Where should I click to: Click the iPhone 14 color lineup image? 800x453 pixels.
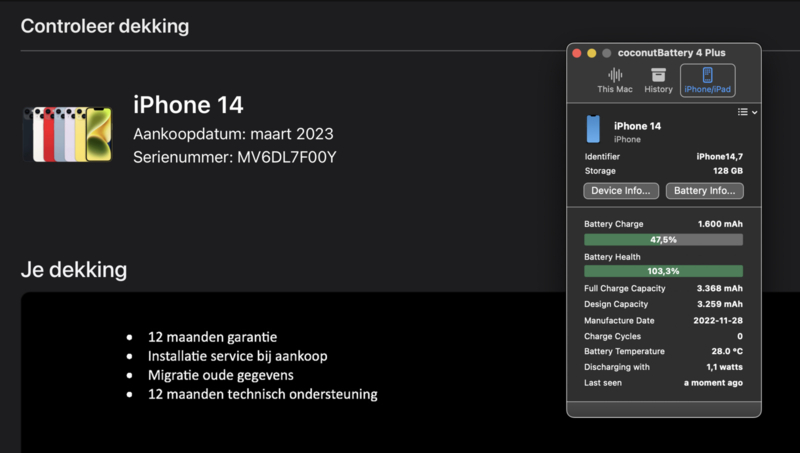(67, 134)
